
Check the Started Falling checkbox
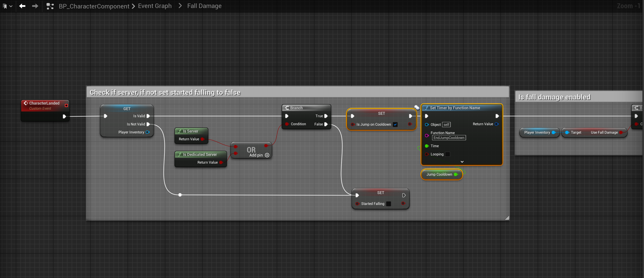pyautogui.click(x=389, y=204)
